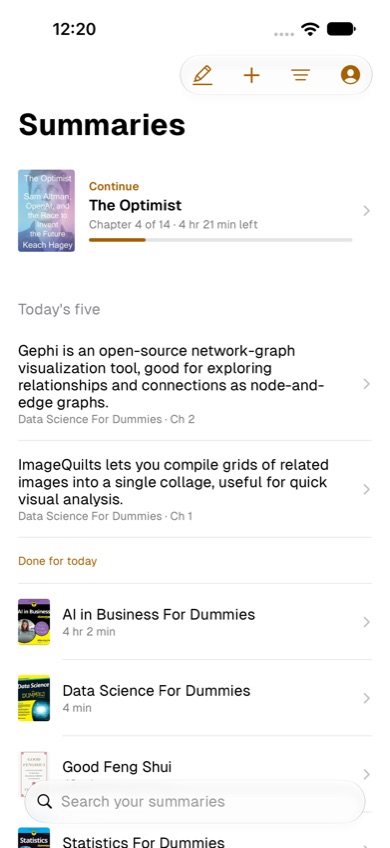Open the Gephi highlight chevron

click(x=366, y=384)
